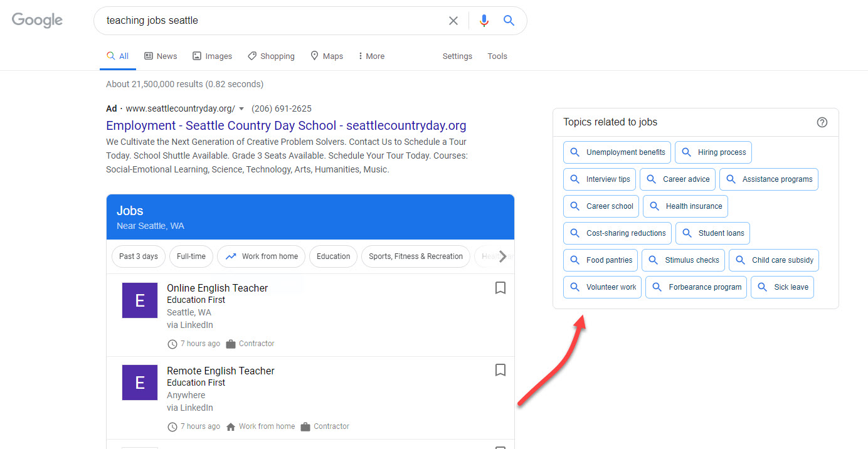Save the Remote English Teacher job bookmark
Screen dimensions: 868x449
(x=500, y=370)
